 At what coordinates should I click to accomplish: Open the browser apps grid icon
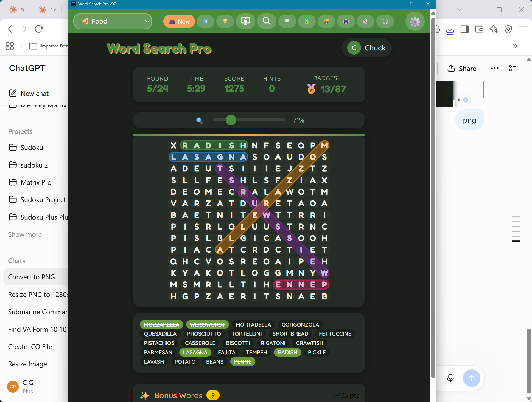[10, 46]
